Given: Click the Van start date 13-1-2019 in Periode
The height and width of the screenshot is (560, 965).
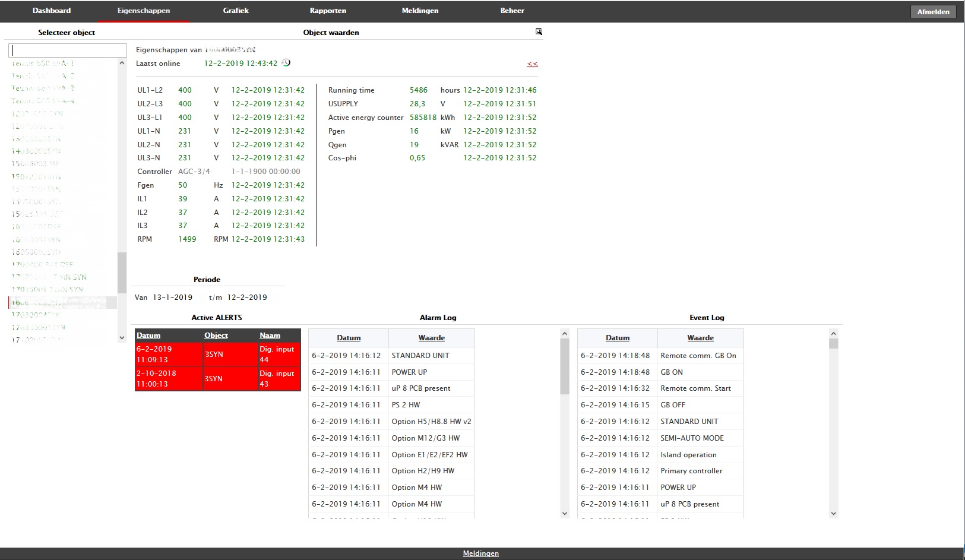Looking at the screenshot, I should click(172, 297).
